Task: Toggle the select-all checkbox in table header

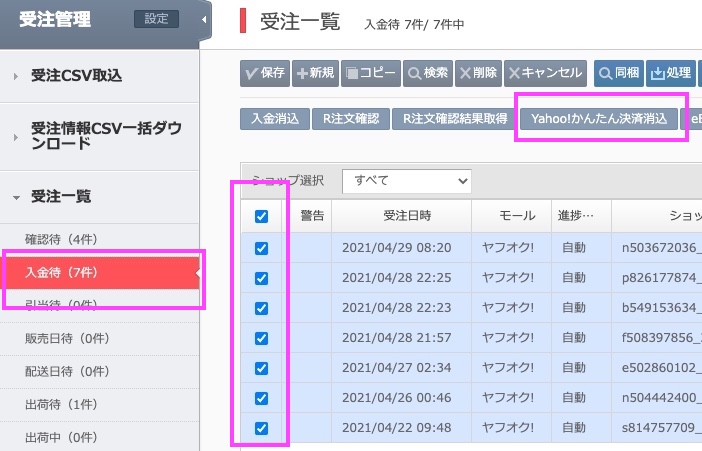Action: (x=262, y=217)
